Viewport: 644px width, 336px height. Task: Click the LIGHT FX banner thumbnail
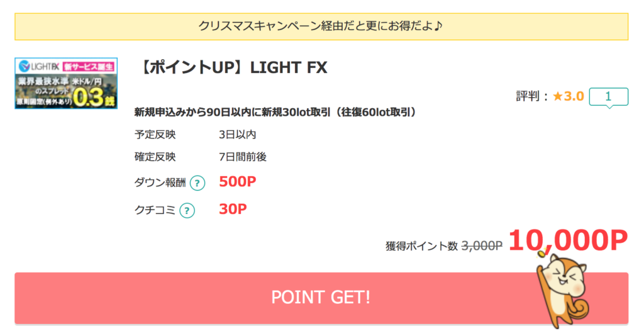(x=66, y=84)
